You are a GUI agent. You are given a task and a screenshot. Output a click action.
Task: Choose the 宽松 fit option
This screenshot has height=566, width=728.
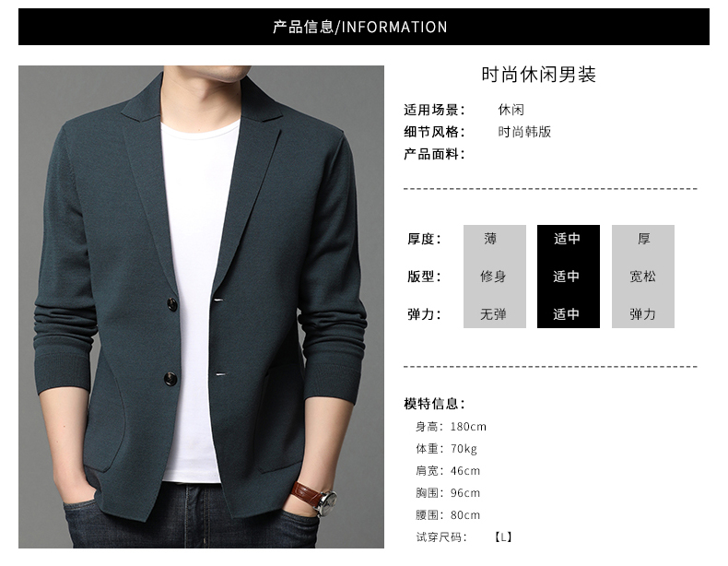[643, 277]
